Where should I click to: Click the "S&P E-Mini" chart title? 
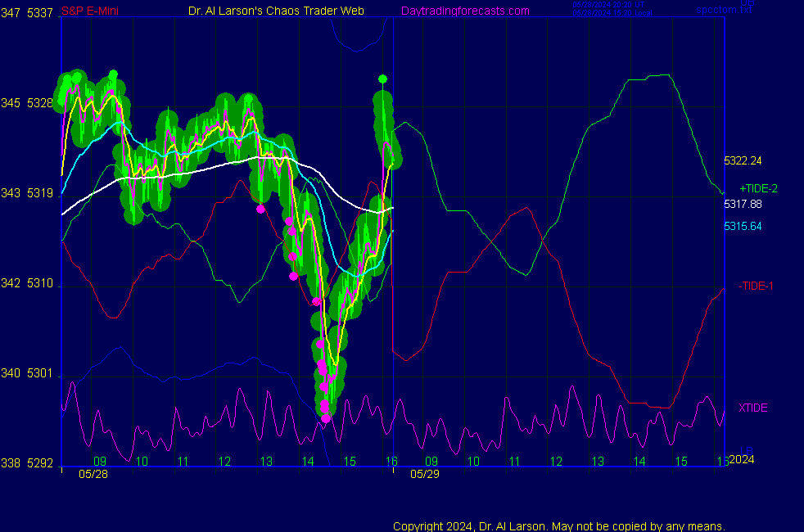(90, 11)
